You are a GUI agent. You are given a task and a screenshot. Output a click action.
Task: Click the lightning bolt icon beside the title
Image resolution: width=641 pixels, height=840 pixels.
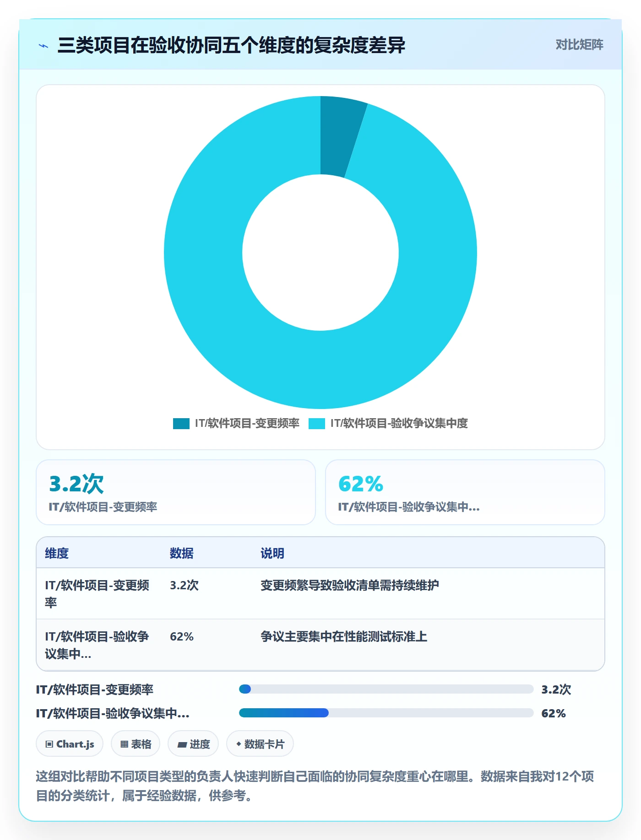pyautogui.click(x=43, y=46)
